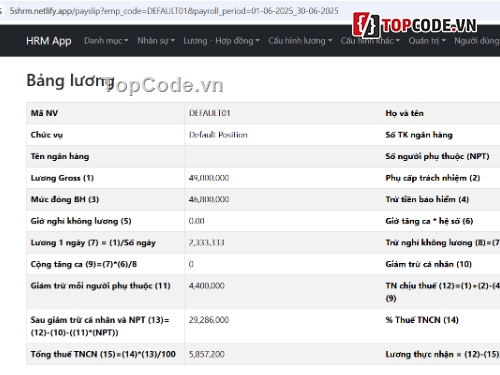Click the Cộng tăng ca (9) label

pos(84,264)
